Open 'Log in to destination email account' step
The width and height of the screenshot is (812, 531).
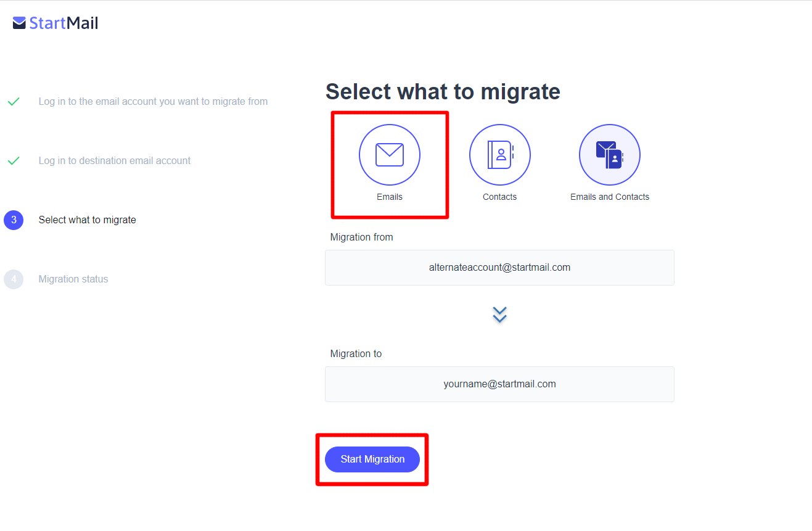coord(115,161)
